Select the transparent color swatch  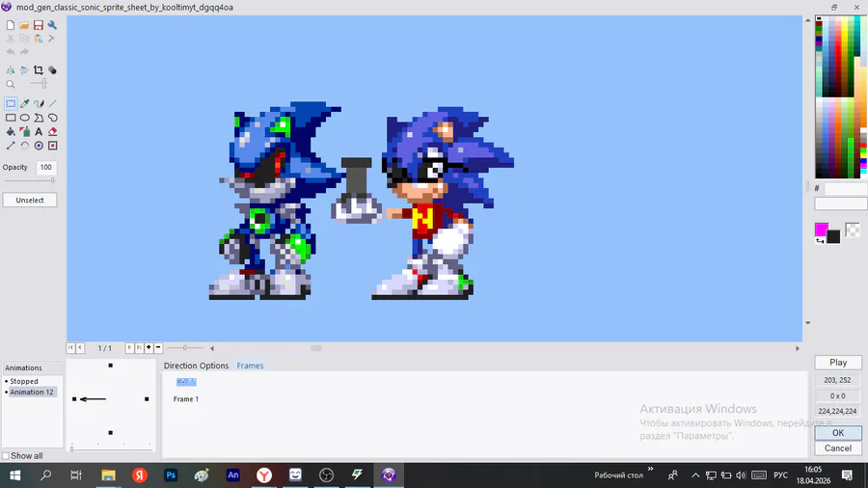(853, 230)
